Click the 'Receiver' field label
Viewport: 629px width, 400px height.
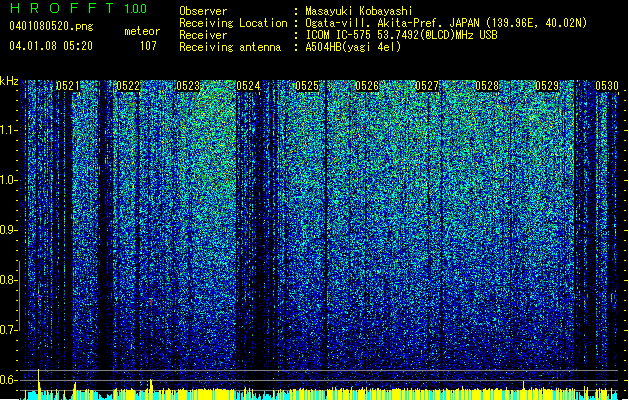[203, 35]
